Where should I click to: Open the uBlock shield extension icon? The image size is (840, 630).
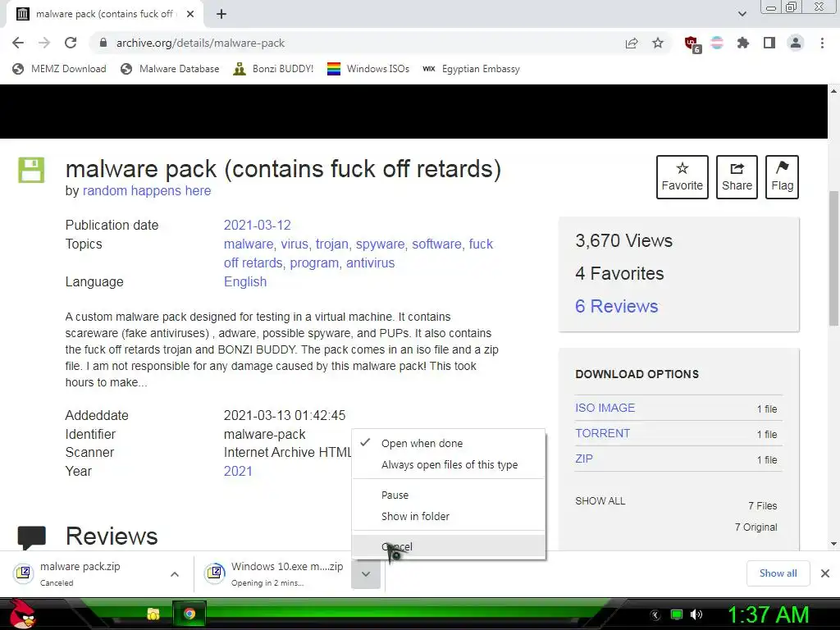[x=692, y=43]
